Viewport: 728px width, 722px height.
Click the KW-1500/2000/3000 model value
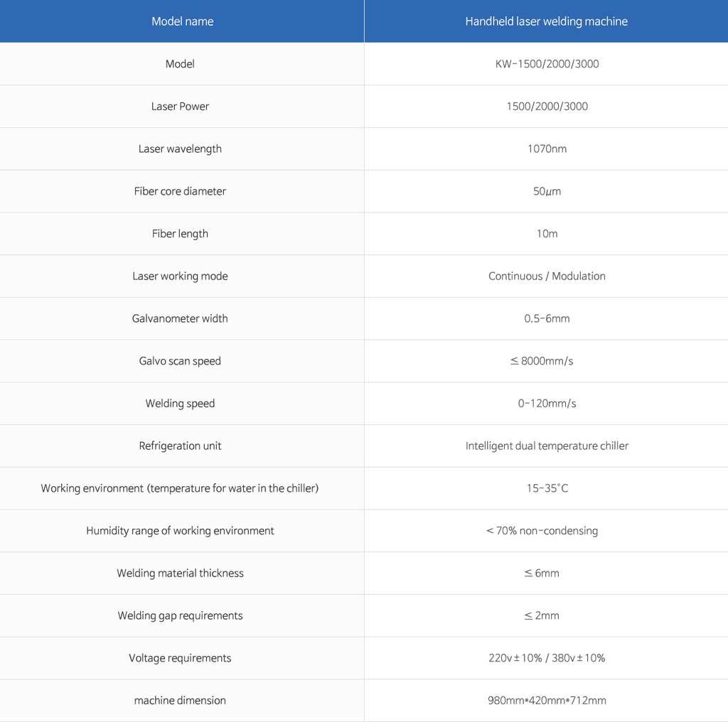(x=547, y=64)
